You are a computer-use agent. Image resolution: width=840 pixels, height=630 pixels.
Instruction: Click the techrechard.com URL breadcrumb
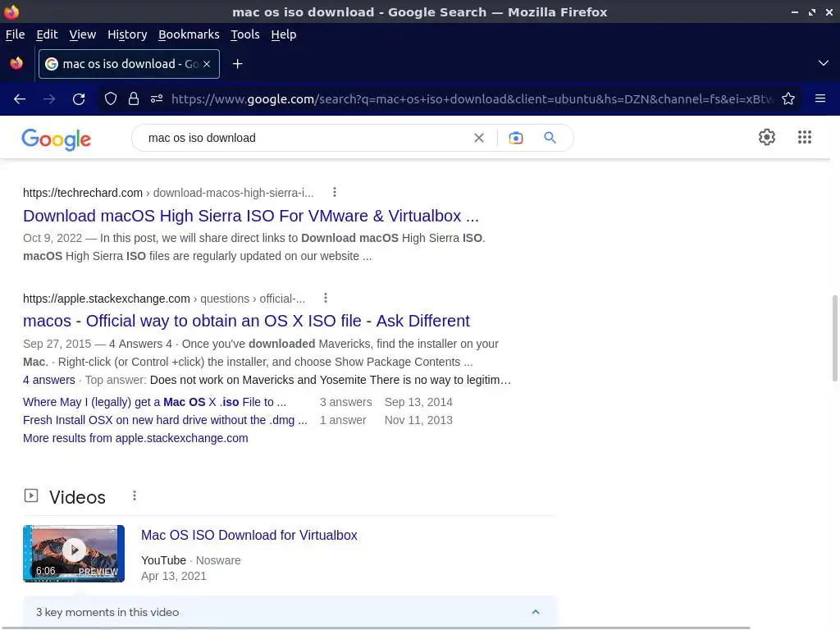[168, 193]
